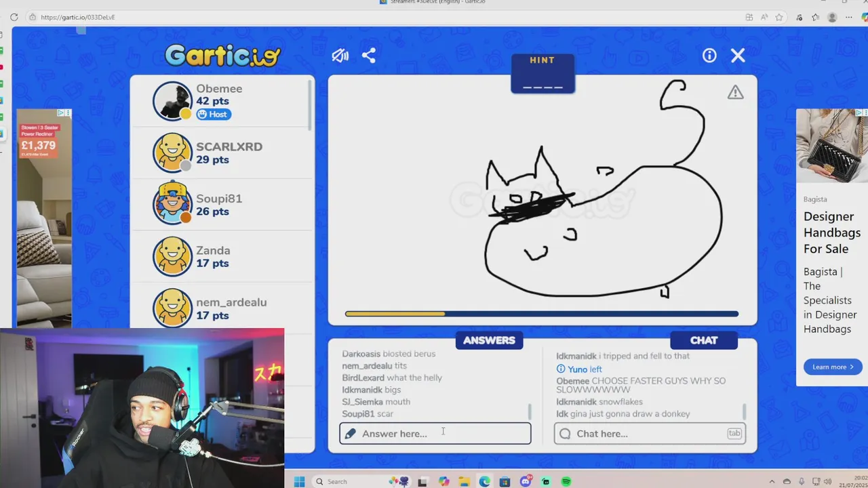Image resolution: width=868 pixels, height=488 pixels.
Task: Focus the Answer here input field
Action: click(435, 434)
